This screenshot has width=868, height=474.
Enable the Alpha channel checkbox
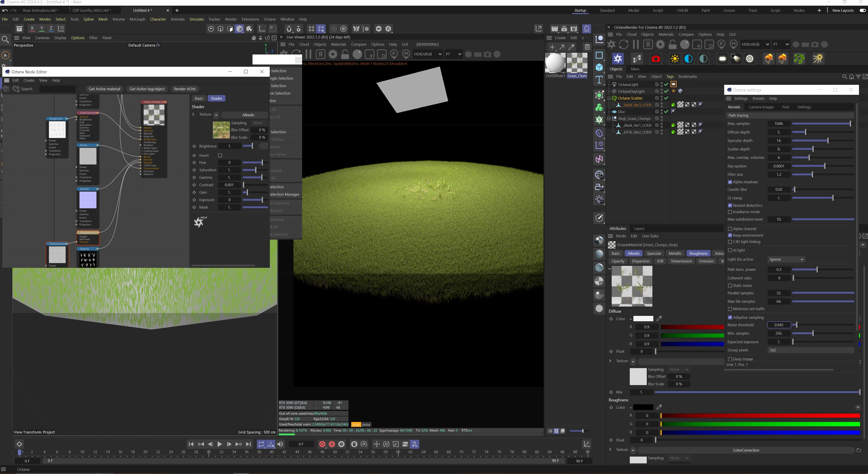[730, 229]
